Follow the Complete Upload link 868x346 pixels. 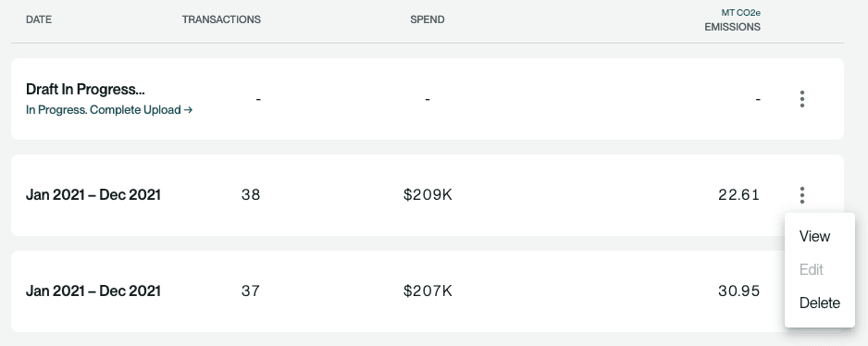point(109,110)
